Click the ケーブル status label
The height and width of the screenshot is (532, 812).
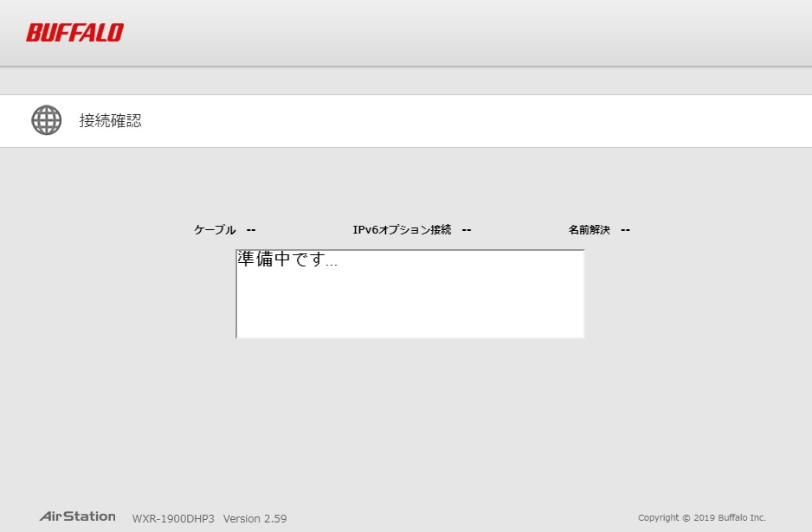[x=214, y=230]
